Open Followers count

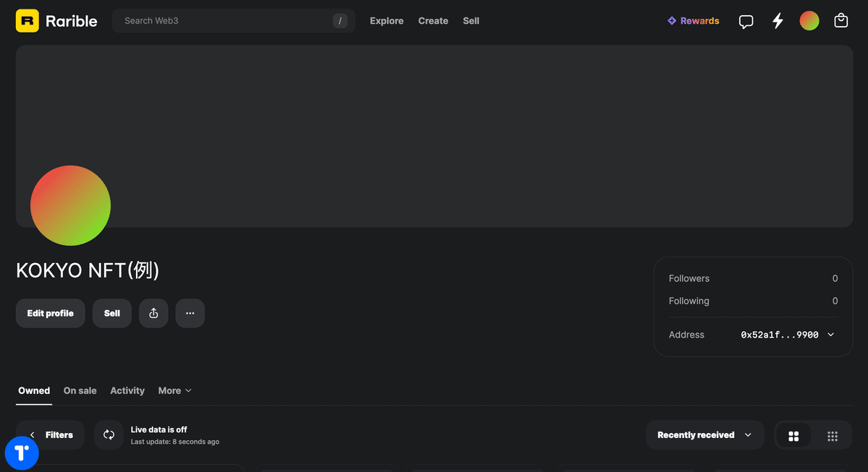753,278
